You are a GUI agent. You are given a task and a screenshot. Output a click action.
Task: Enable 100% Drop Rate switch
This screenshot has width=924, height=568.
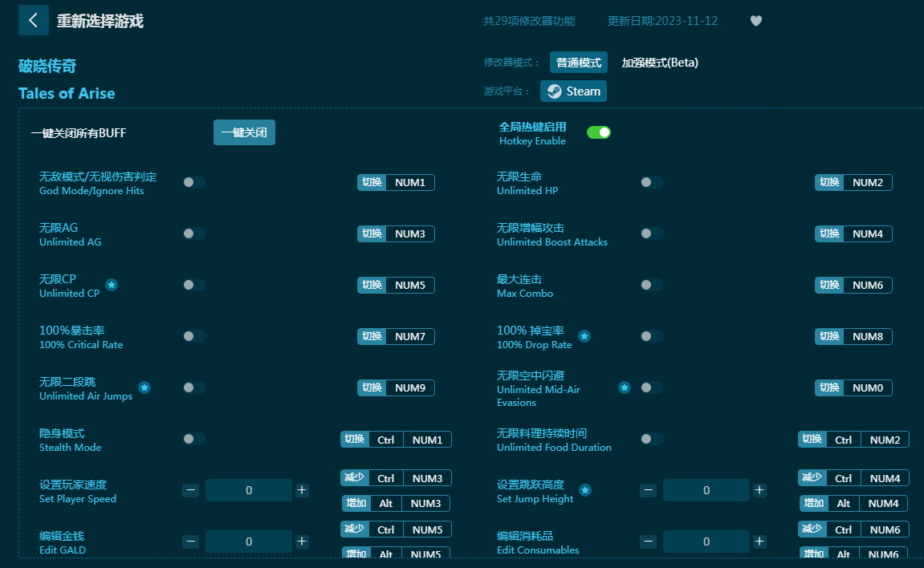coord(652,336)
